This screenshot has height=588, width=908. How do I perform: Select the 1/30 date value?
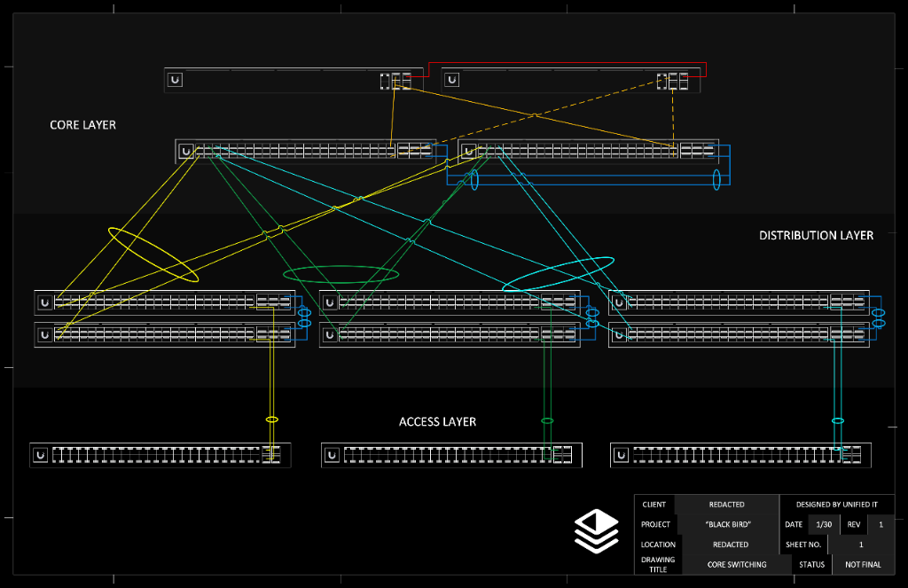point(824,524)
